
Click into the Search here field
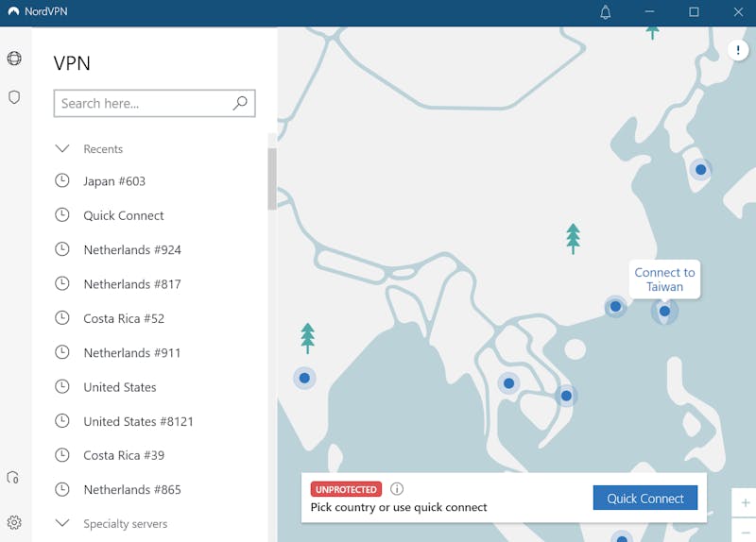pyautogui.click(x=154, y=103)
